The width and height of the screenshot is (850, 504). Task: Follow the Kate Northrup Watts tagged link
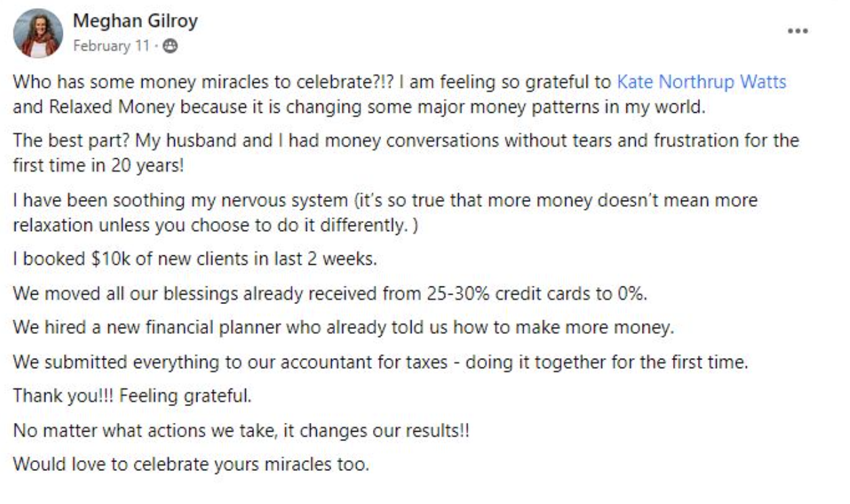pos(702,82)
